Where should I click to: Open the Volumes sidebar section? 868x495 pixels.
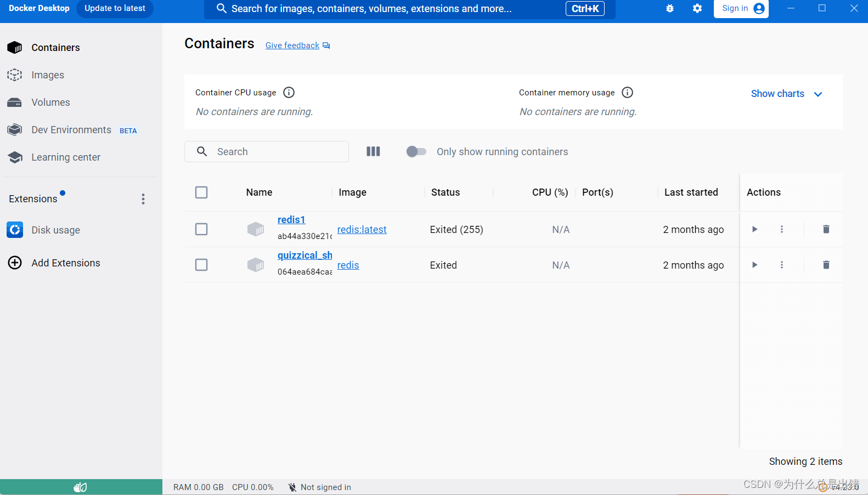click(x=50, y=103)
